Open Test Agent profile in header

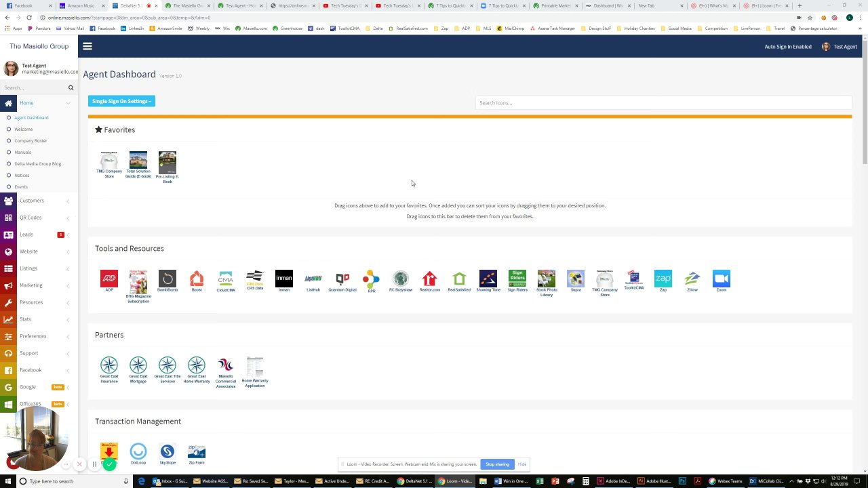pyautogui.click(x=840, y=47)
